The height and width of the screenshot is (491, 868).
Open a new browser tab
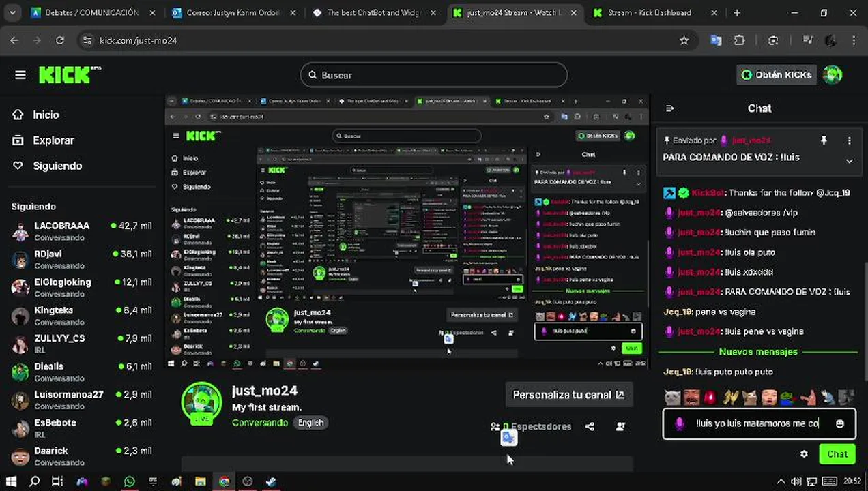[737, 12]
